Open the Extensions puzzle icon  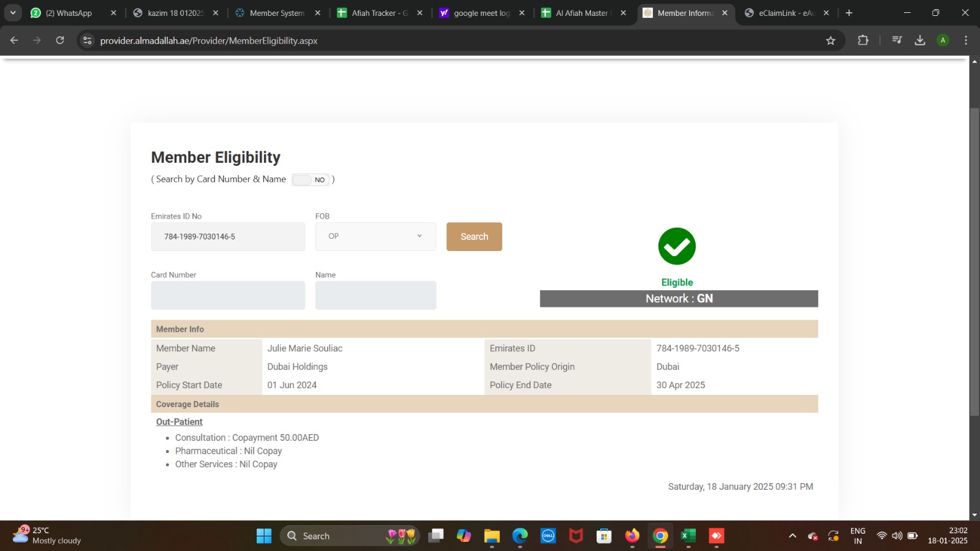click(863, 40)
